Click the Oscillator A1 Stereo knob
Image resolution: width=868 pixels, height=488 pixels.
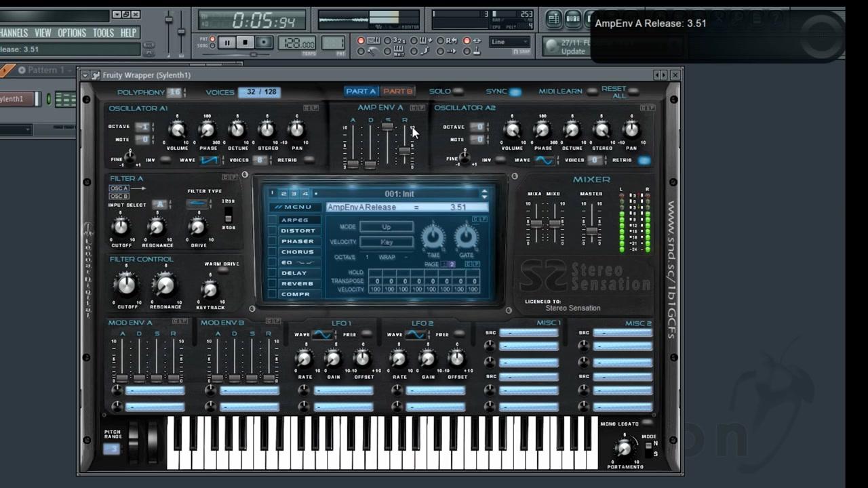267,130
